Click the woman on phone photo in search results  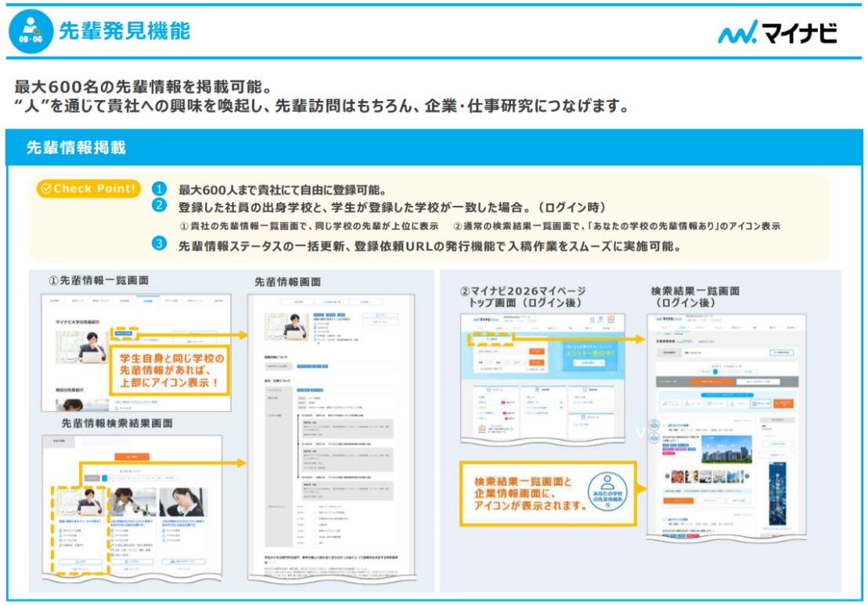pos(182,502)
